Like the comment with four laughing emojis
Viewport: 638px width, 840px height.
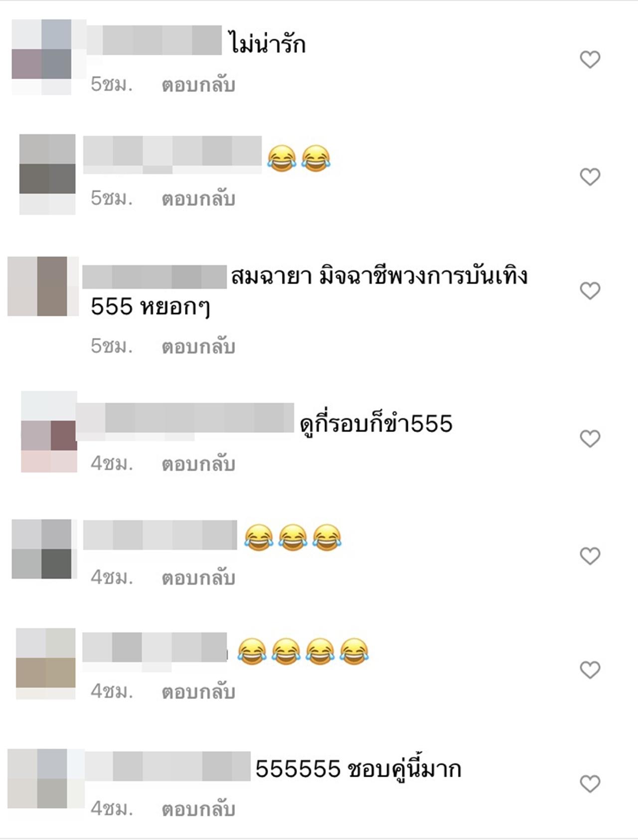(590, 670)
